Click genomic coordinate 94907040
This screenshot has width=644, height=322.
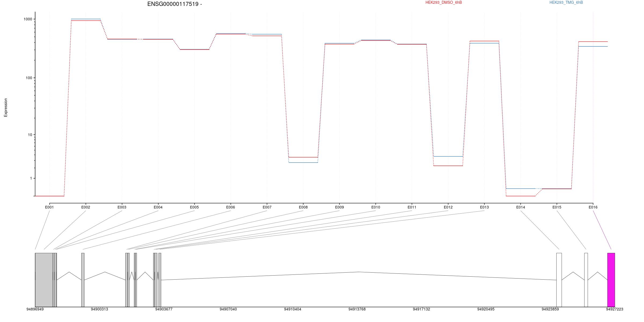(x=228, y=309)
